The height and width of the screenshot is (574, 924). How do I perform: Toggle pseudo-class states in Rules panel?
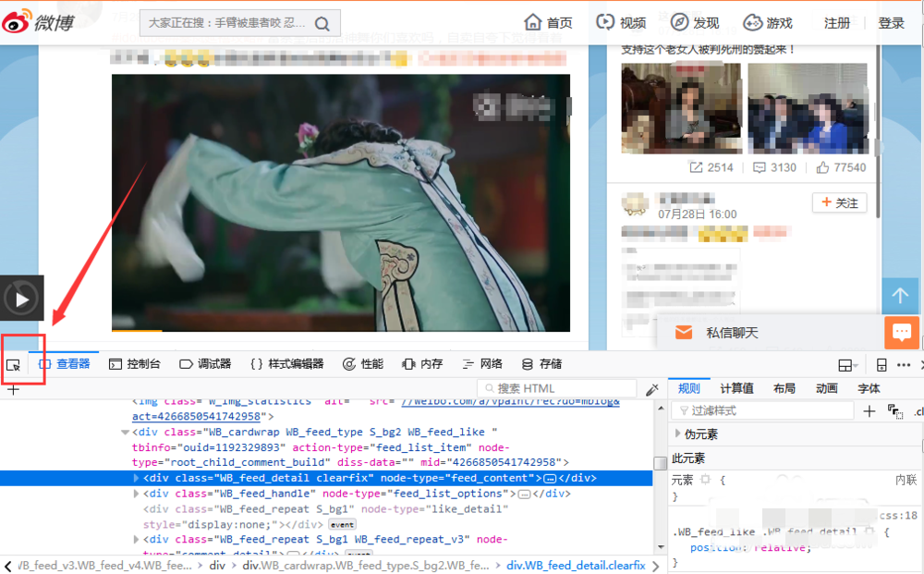894,410
